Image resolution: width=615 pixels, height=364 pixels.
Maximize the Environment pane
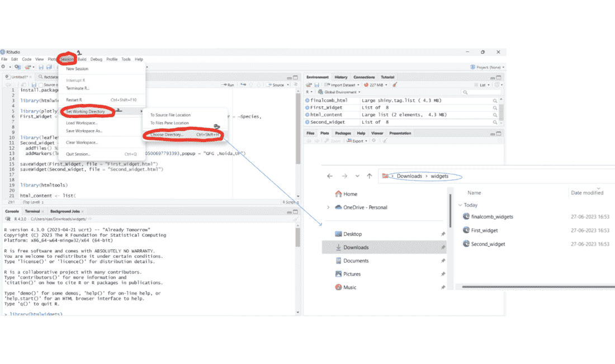[x=499, y=78]
